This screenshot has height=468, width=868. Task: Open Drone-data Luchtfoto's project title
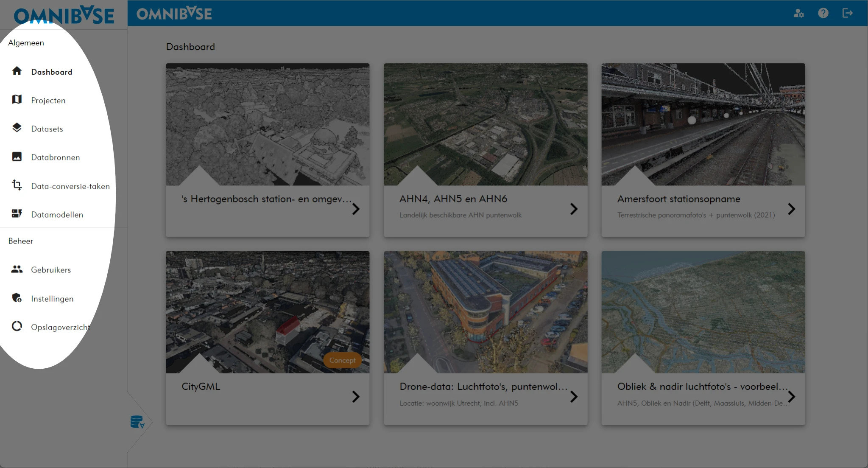483,387
